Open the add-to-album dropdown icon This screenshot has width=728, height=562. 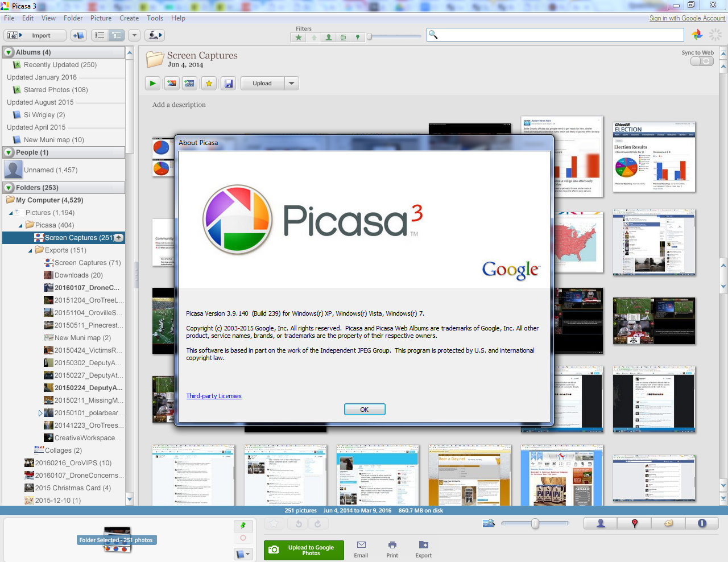(243, 553)
